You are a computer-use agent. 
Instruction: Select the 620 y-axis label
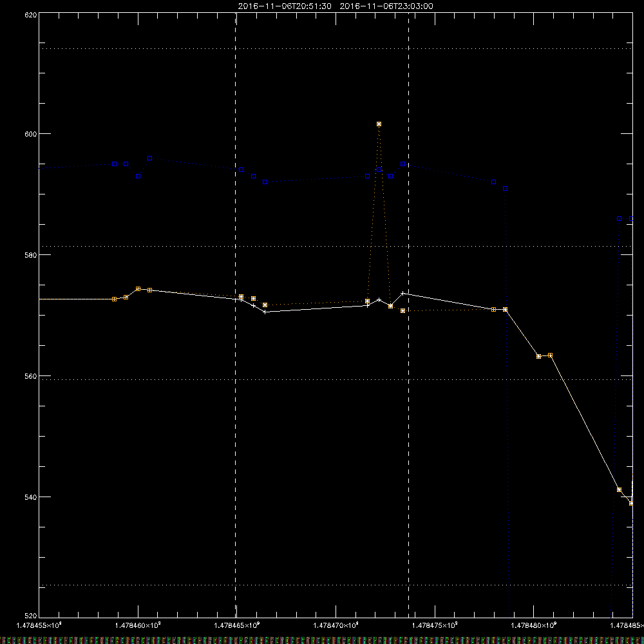pyautogui.click(x=31, y=15)
